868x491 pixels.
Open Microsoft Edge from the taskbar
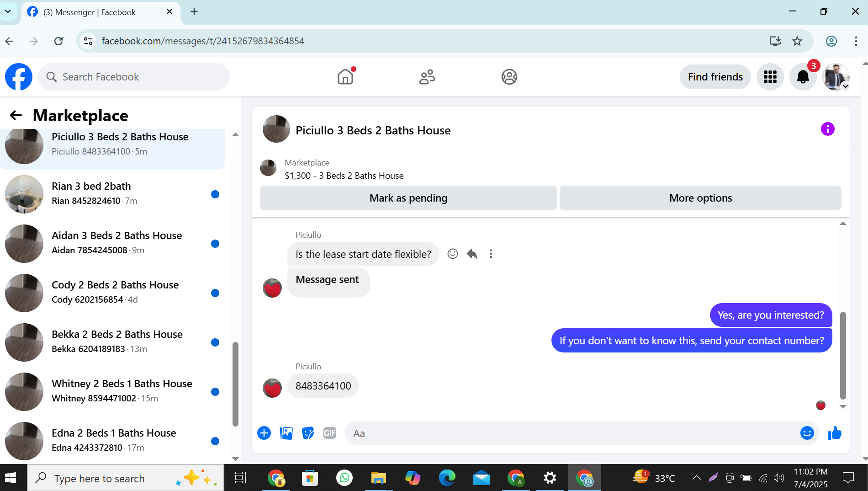tap(447, 478)
